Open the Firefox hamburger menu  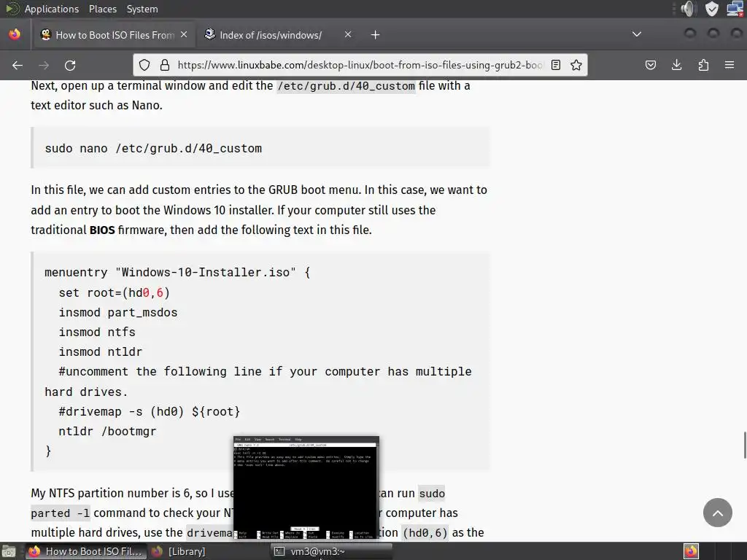click(729, 65)
